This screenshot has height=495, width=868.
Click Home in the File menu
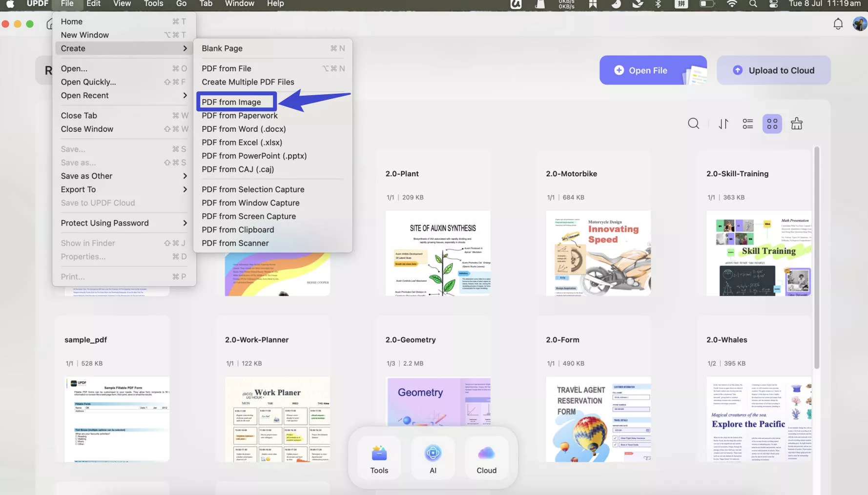pos(124,21)
